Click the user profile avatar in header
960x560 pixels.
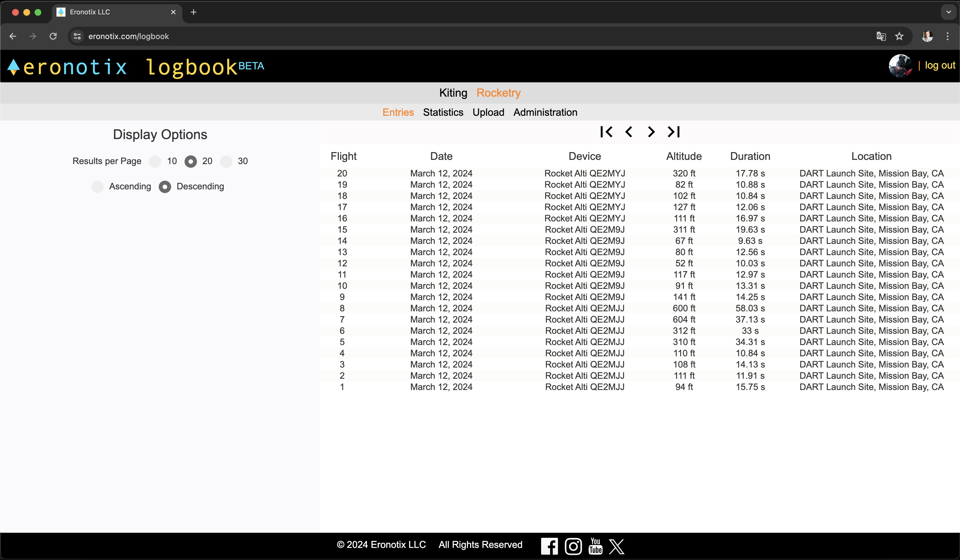click(x=900, y=65)
